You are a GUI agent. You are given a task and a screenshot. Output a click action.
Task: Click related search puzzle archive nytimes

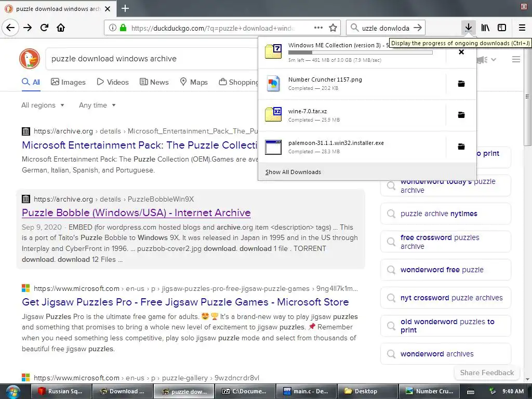[445, 214]
